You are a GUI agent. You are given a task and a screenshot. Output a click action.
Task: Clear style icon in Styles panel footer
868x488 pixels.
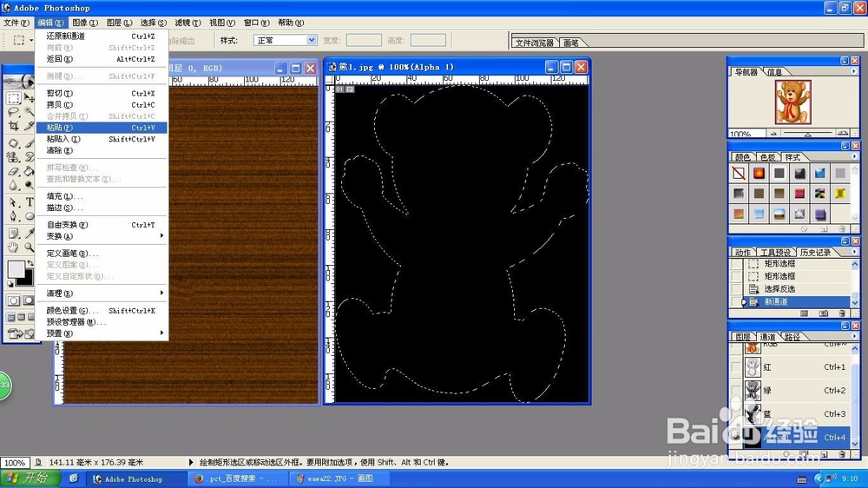804,228
